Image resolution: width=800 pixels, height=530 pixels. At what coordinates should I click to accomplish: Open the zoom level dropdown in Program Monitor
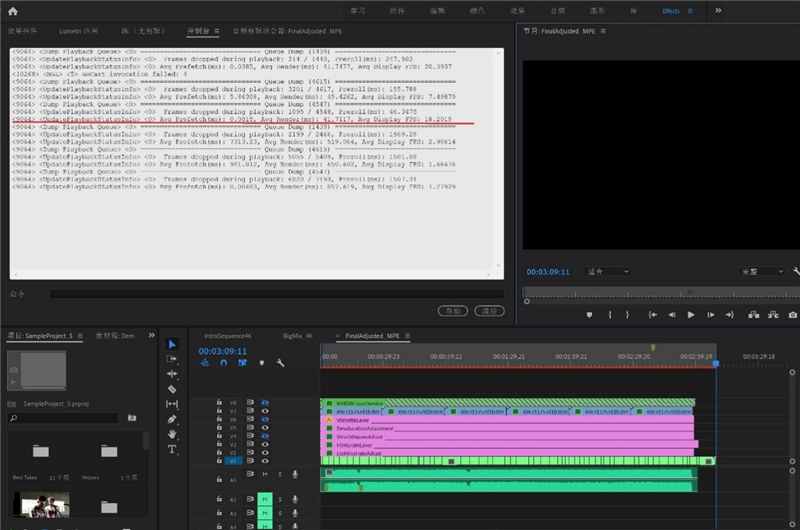pyautogui.click(x=608, y=271)
